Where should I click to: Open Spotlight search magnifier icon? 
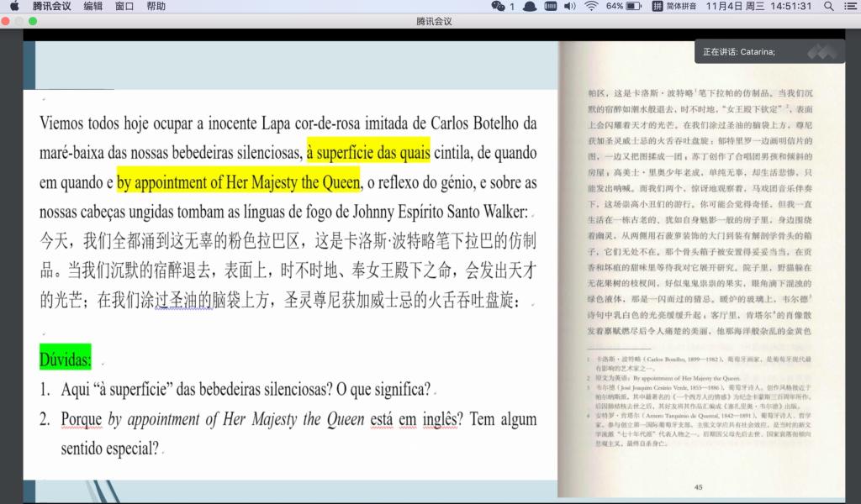(x=828, y=6)
